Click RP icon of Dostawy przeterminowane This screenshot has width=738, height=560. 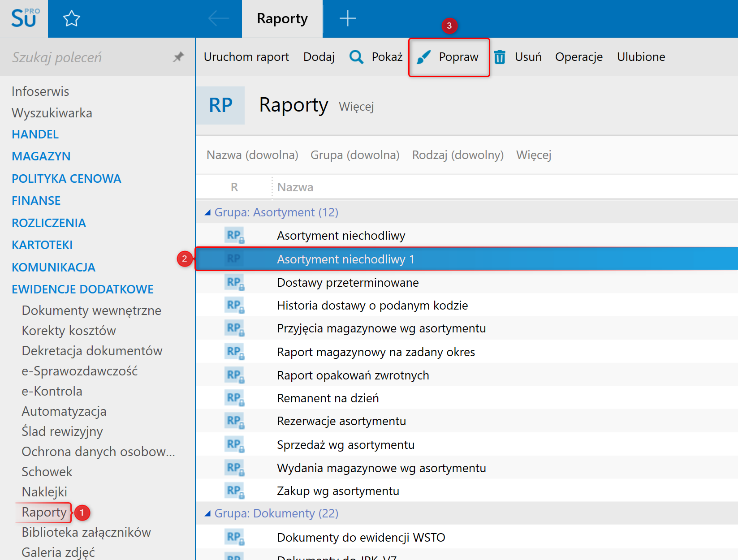(x=234, y=283)
